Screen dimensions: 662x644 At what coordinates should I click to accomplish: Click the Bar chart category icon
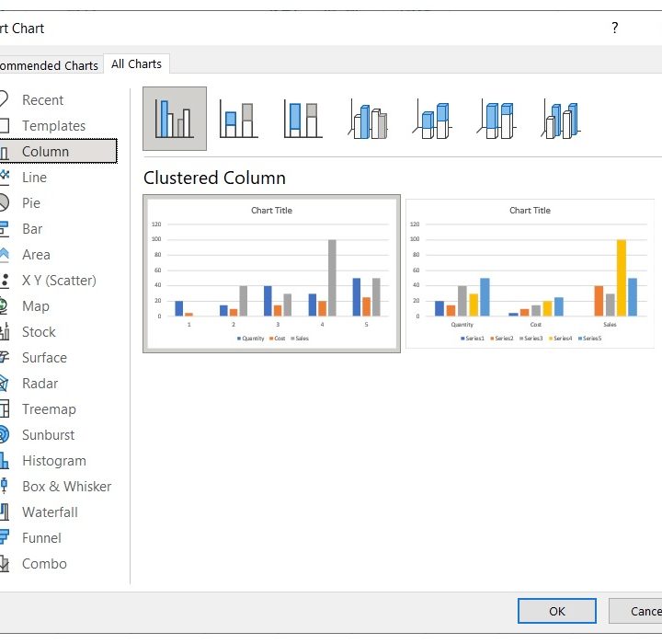tap(5, 228)
